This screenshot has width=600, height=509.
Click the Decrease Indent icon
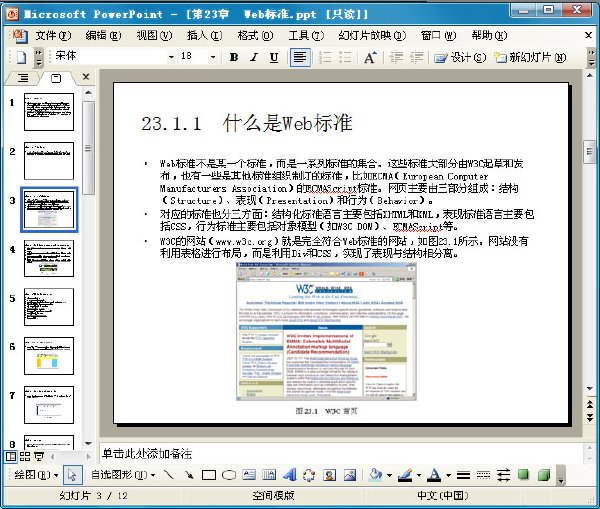396,57
